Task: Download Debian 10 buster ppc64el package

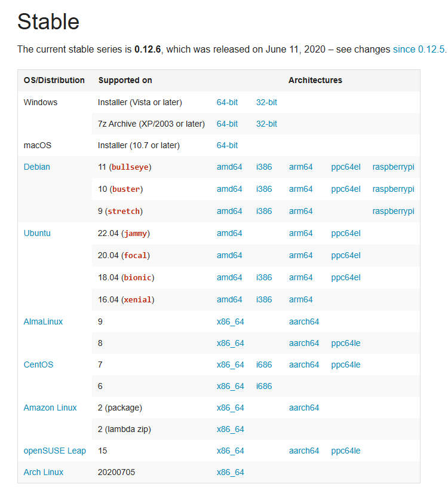Action: [345, 189]
